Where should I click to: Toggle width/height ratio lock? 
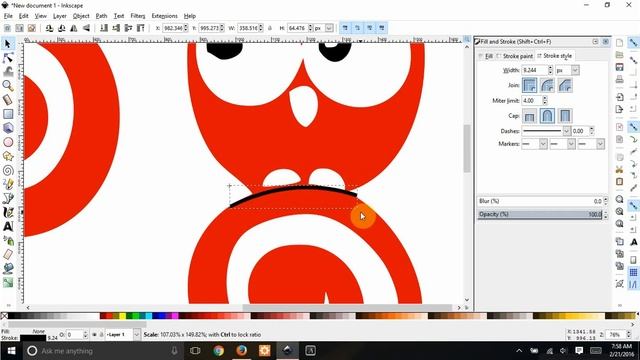point(270,28)
